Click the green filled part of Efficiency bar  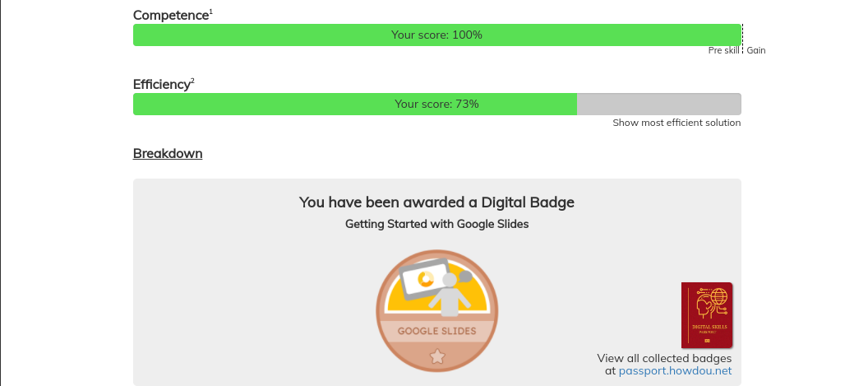355,105
